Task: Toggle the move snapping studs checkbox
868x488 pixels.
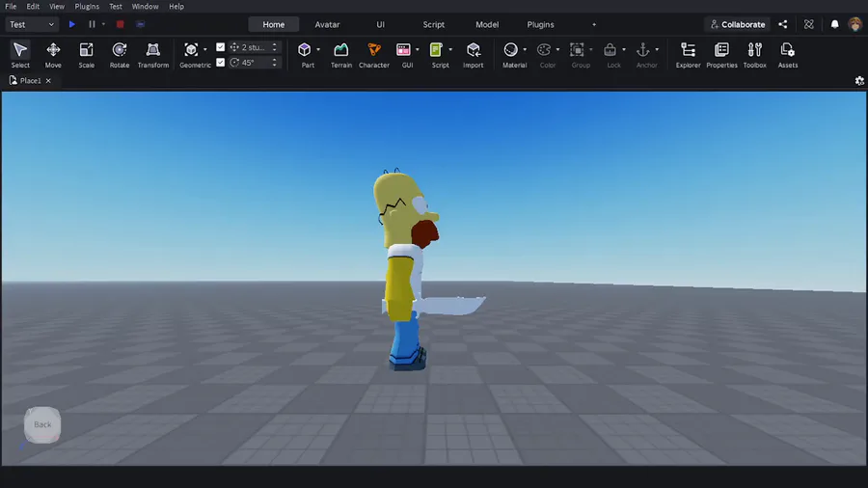Action: click(221, 46)
